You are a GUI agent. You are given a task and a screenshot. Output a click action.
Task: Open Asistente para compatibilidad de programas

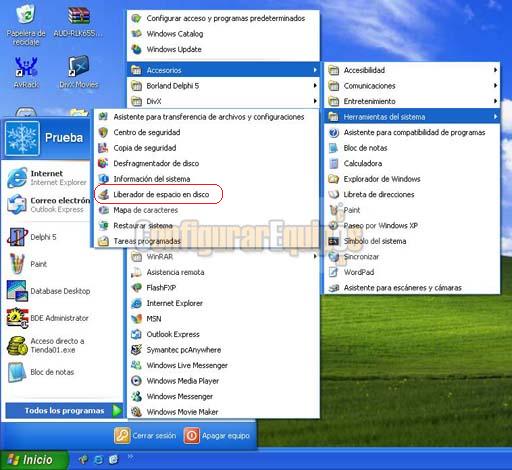click(x=412, y=132)
